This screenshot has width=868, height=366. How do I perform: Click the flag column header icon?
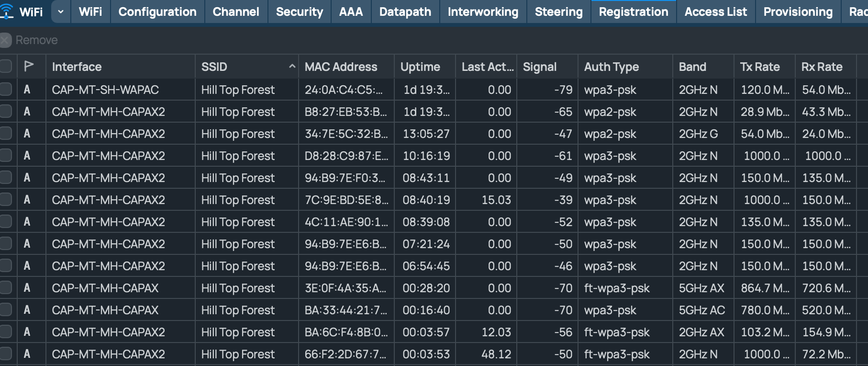point(29,66)
